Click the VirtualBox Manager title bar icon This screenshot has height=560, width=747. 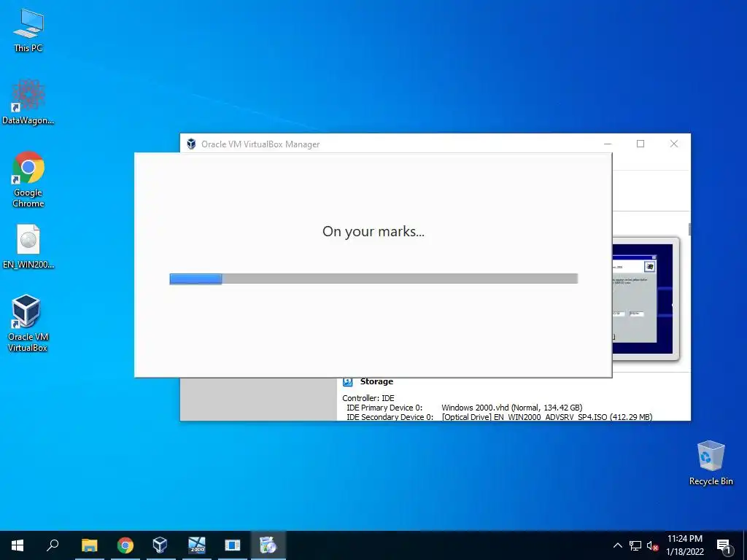pos(191,144)
